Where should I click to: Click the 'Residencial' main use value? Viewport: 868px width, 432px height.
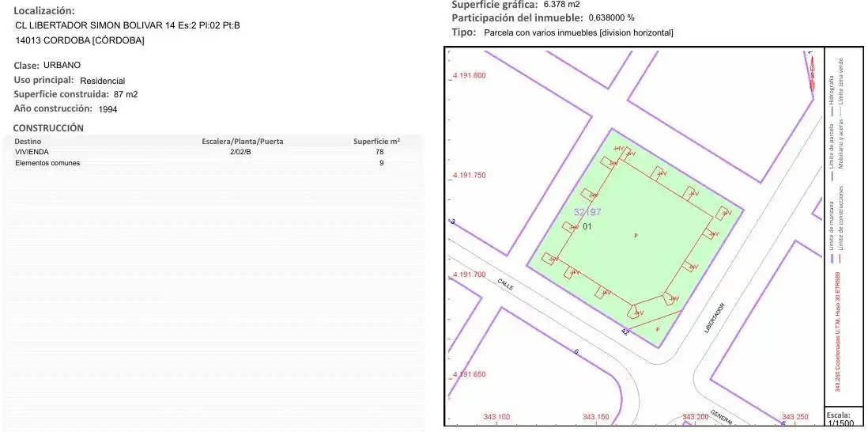[103, 81]
